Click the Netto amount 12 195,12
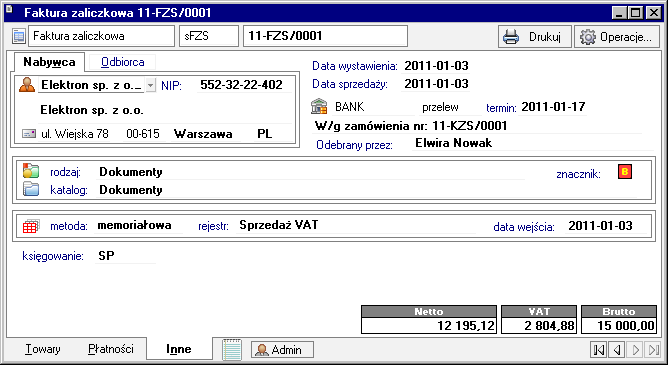The height and width of the screenshot is (365, 668). (429, 326)
